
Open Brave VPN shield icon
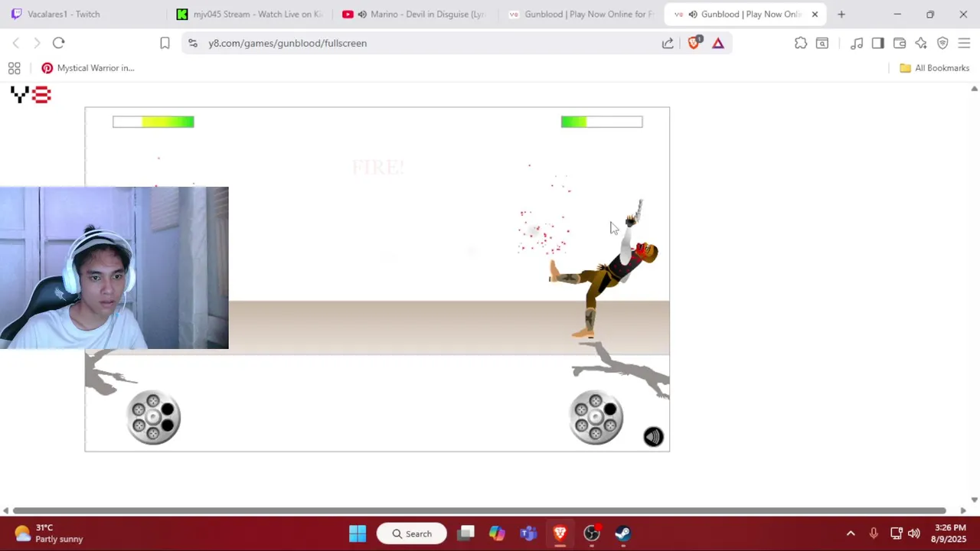pyautogui.click(x=942, y=43)
